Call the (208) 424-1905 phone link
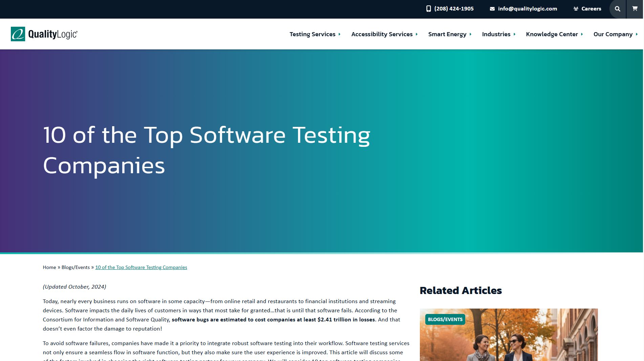644x361 pixels. click(x=454, y=9)
